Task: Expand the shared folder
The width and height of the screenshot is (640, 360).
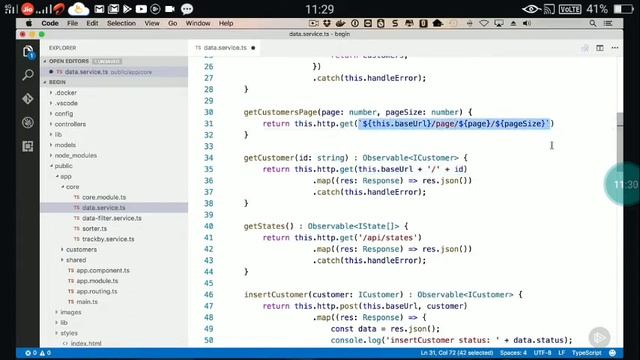Action: click(x=76, y=260)
